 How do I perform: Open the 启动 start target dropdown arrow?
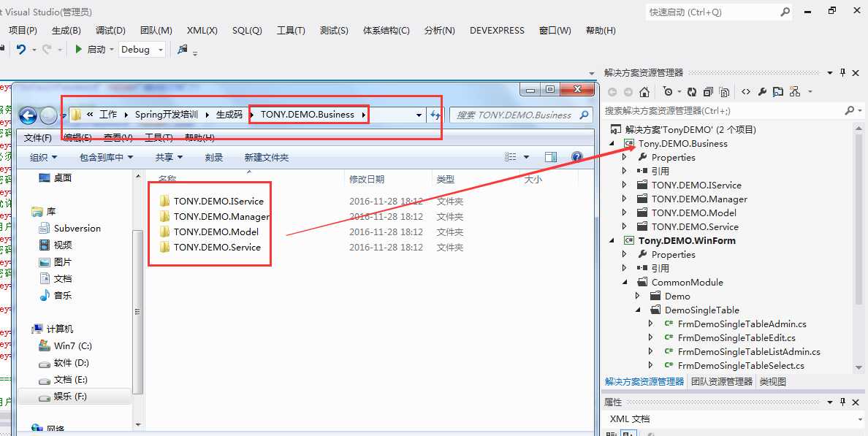point(111,50)
